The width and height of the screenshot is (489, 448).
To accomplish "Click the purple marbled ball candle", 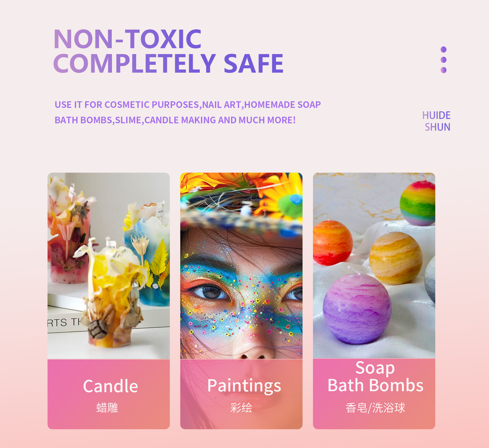I will point(357,309).
